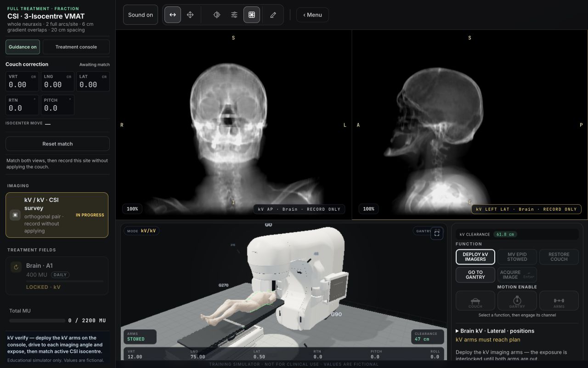Click the CLEARANCE 47 cm readout

pos(427,337)
